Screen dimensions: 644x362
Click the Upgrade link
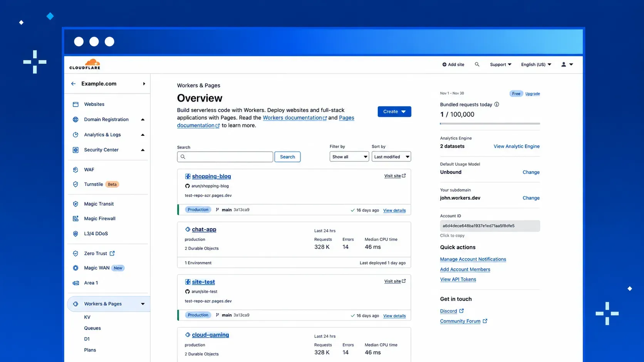[x=533, y=93]
